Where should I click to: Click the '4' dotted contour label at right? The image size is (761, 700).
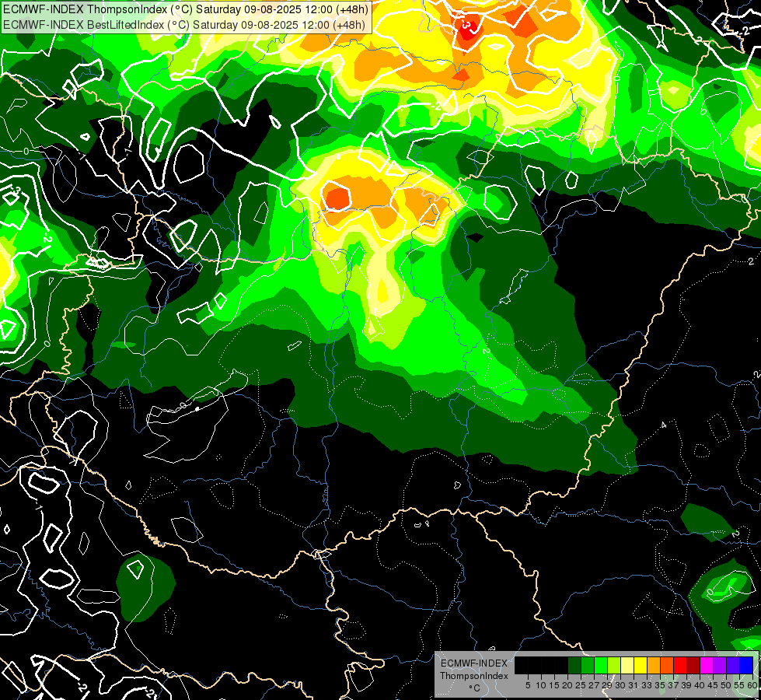pyautogui.click(x=664, y=425)
